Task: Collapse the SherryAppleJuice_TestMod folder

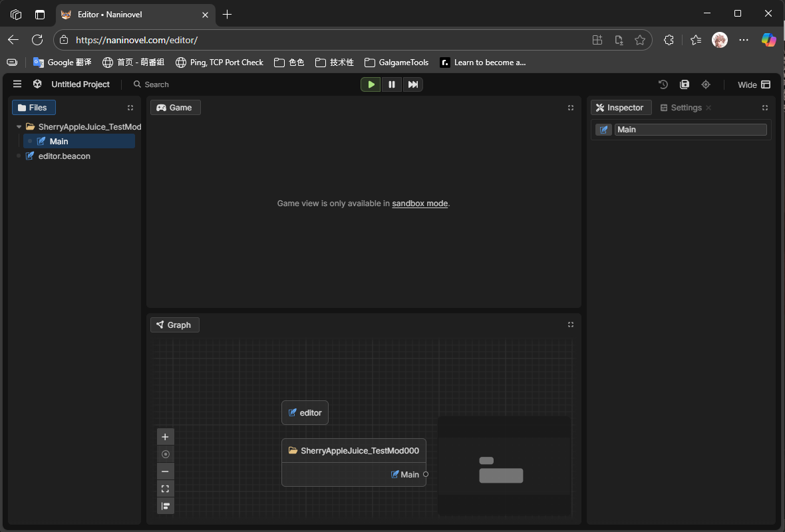Action: click(x=19, y=126)
